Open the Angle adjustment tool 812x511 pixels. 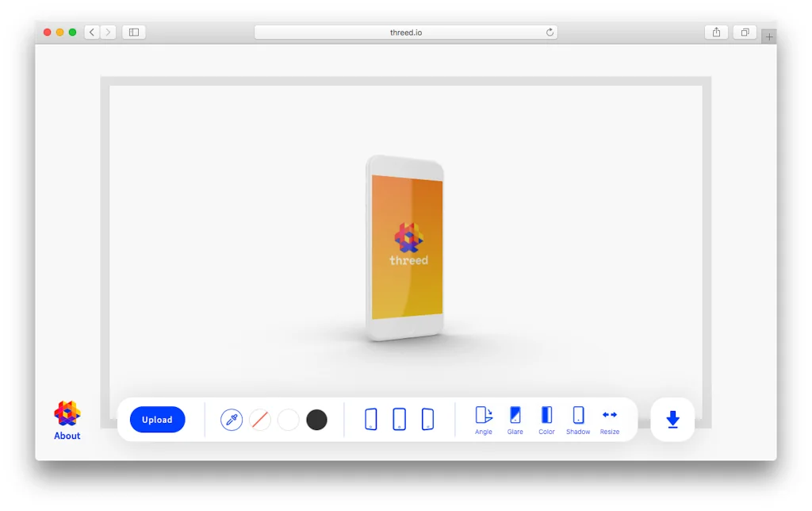coord(483,419)
